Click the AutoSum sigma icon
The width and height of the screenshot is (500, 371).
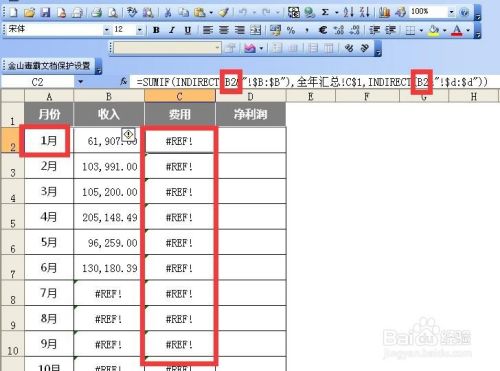click(325, 13)
